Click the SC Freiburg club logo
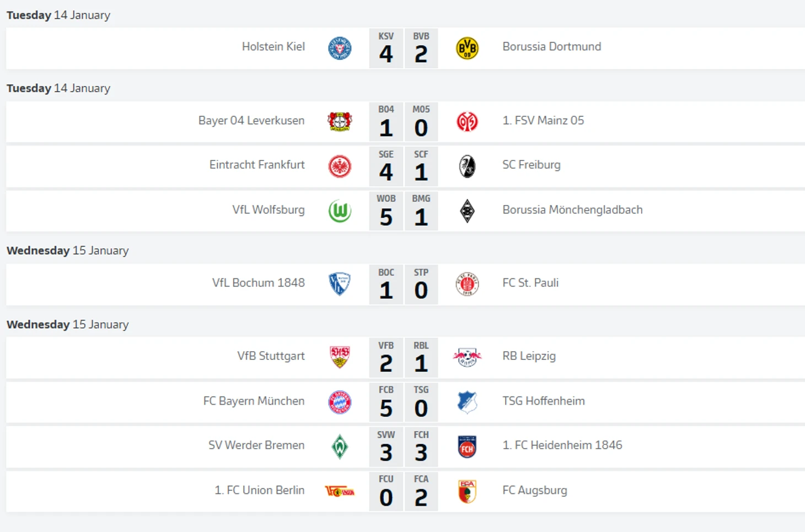Screen dimensions: 805x532 tap(467, 166)
